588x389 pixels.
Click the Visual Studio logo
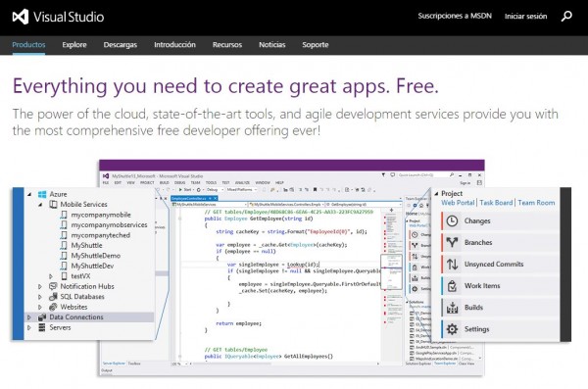click(x=58, y=17)
